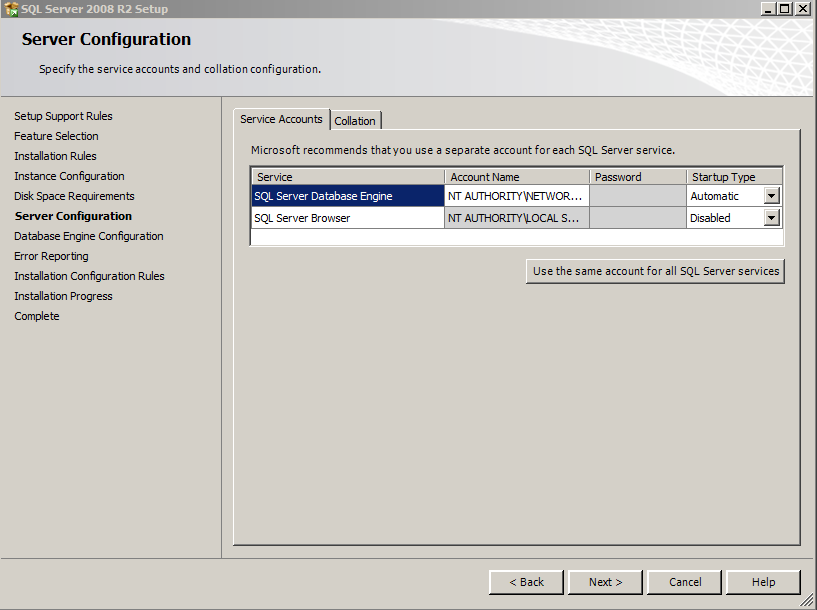The width and height of the screenshot is (817, 610).
Task: Click the window resize grip corner
Action: (807, 601)
